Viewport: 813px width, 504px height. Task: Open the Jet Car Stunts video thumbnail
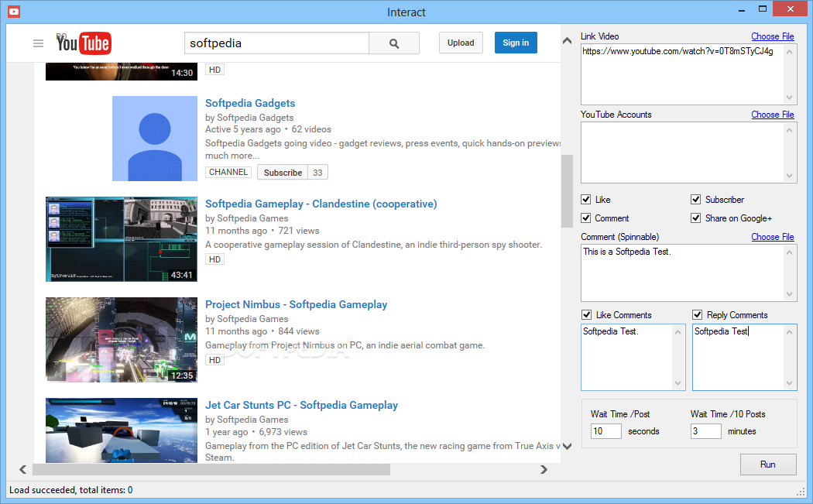tap(122, 430)
